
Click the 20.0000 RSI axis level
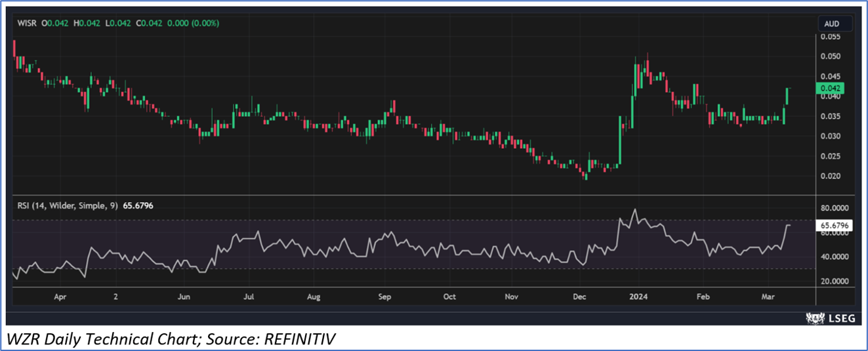tap(835, 281)
